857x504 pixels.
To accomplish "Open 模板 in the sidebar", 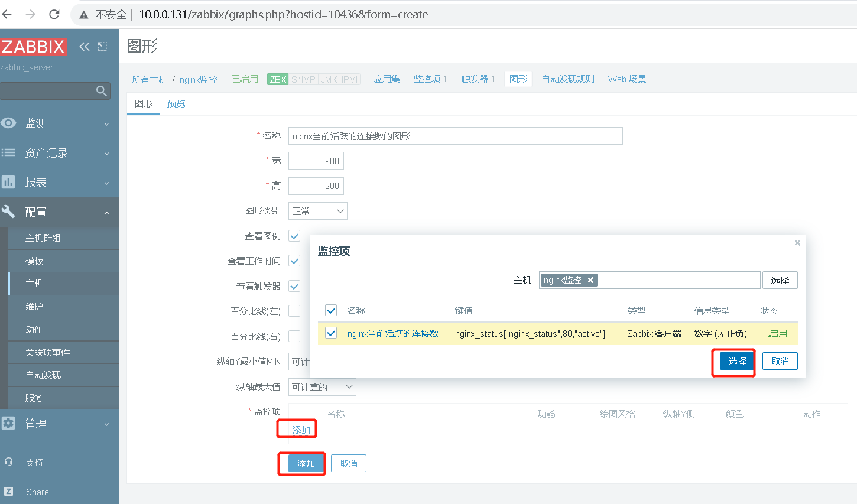I will tap(64, 261).
